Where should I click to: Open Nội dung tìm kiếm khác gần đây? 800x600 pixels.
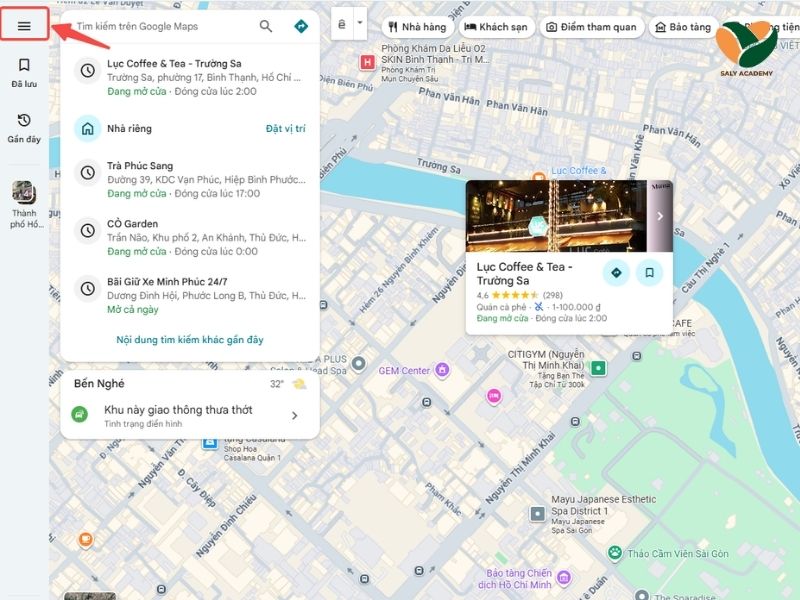pyautogui.click(x=190, y=340)
